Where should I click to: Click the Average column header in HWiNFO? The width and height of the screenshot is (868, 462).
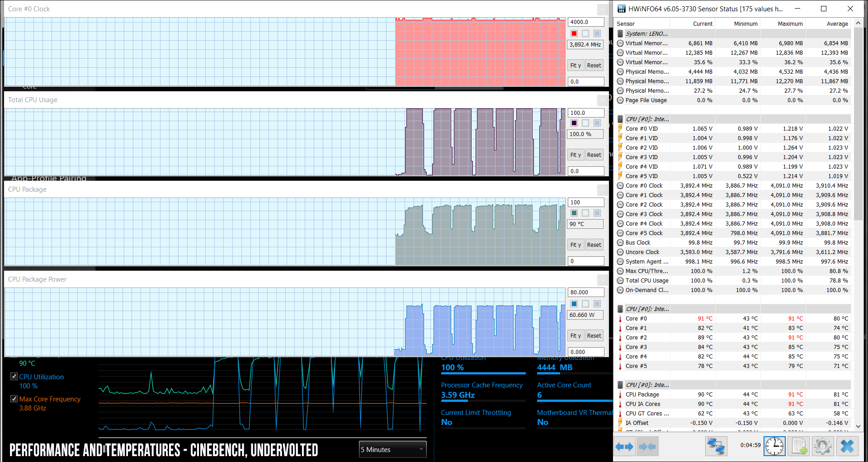pos(828,24)
